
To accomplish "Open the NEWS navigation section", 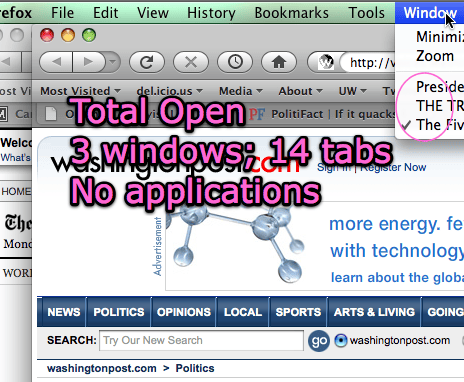I will (x=64, y=312).
